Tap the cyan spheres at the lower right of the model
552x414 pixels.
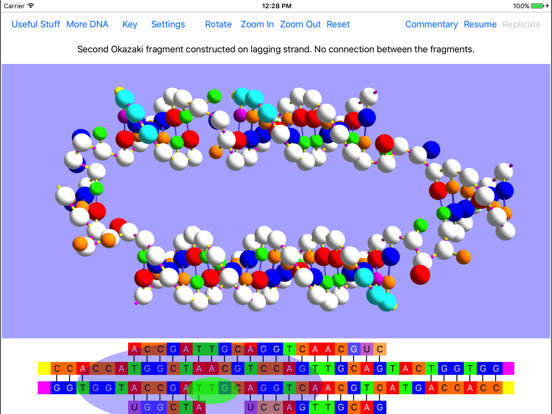[x=378, y=290]
